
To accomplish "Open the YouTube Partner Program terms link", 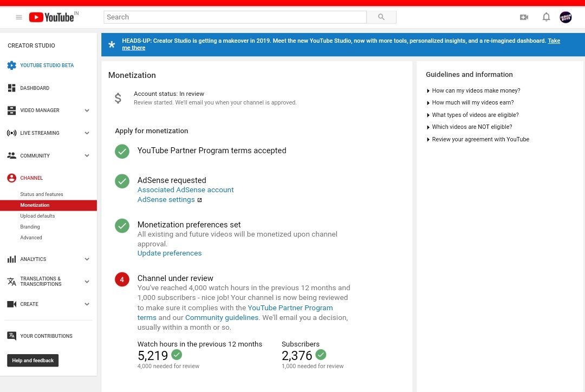I will pyautogui.click(x=290, y=308).
